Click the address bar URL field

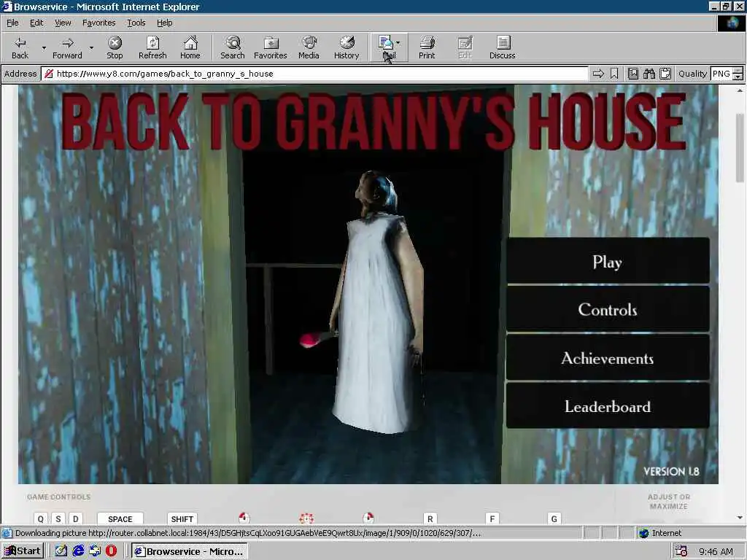pyautogui.click(x=314, y=74)
